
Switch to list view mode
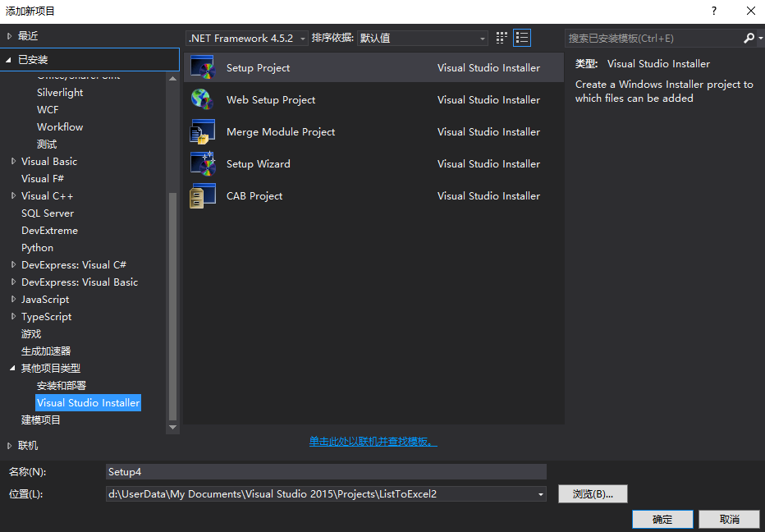coord(522,37)
